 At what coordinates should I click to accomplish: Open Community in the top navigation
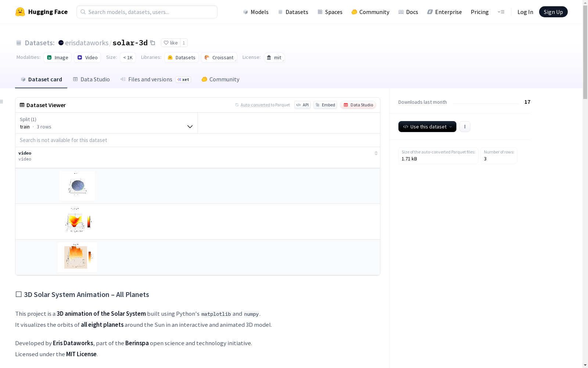370,12
